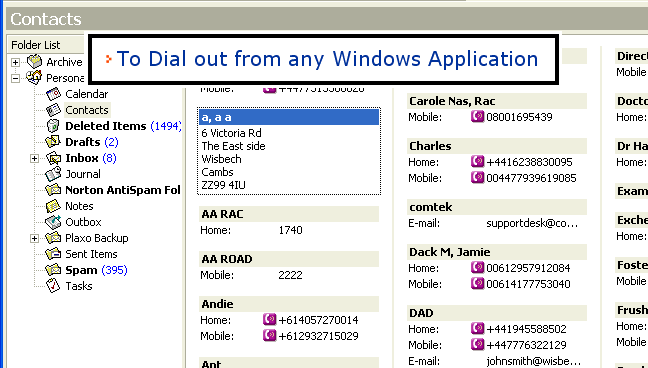Open the Sent Items folder icon
648x368 pixels.
[x=53, y=254]
